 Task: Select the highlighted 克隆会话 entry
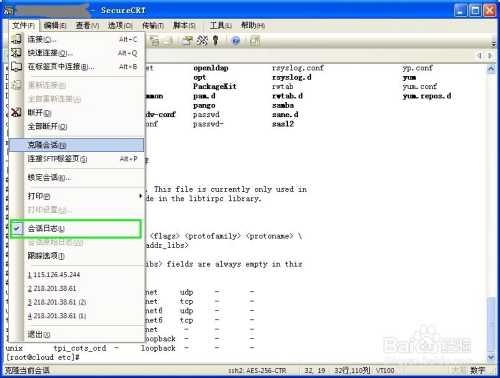77,145
